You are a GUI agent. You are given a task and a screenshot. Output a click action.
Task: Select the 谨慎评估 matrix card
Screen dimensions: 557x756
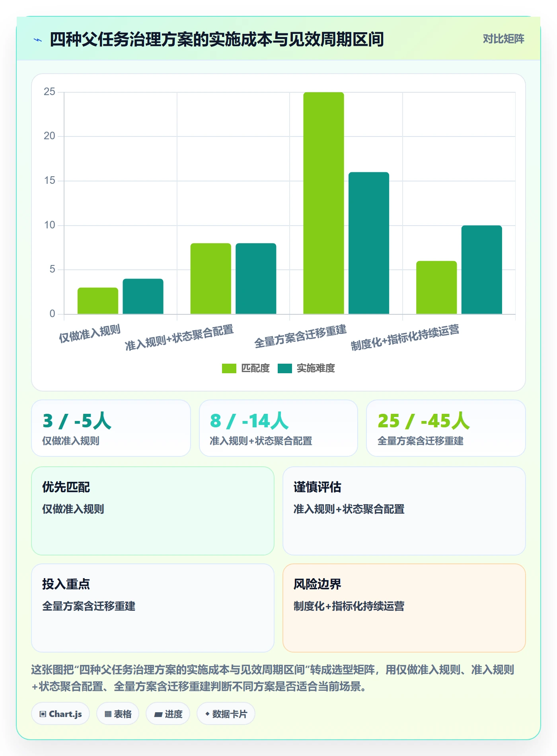click(404, 511)
